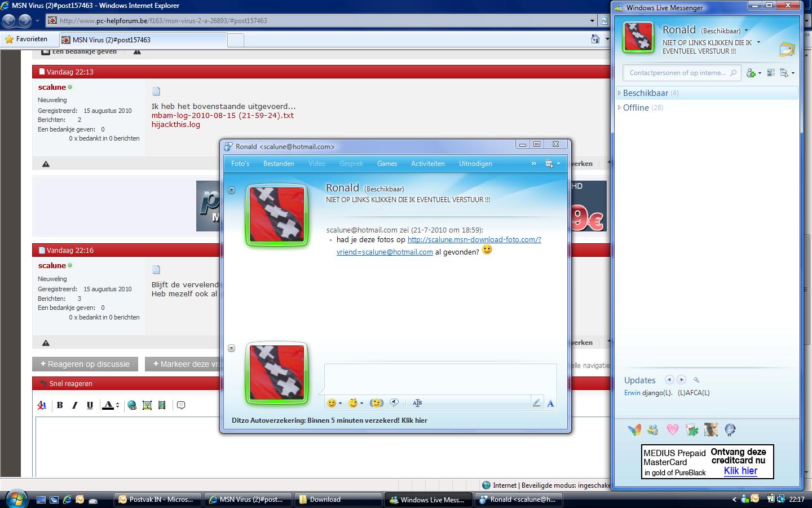
Task: Click the face photo tab icon at bottom
Action: (711, 430)
